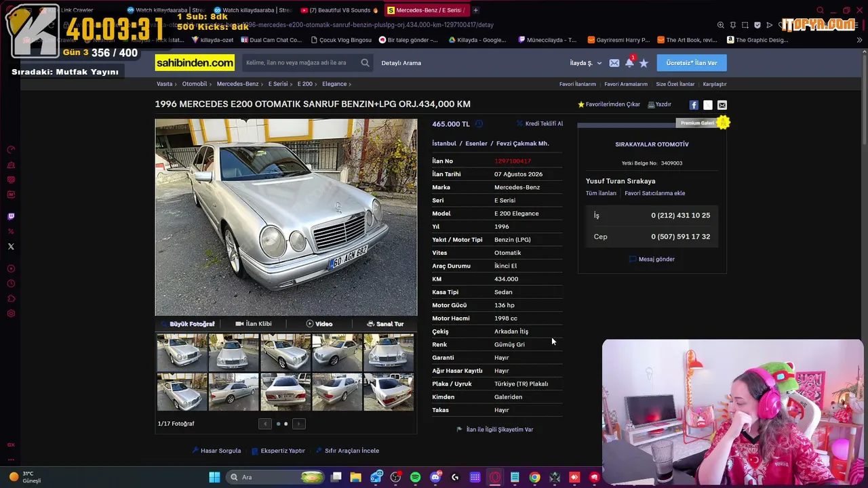Expand the bookmarks bar overflow chevron
Viewport: 868px width, 488px height.
coord(859,40)
